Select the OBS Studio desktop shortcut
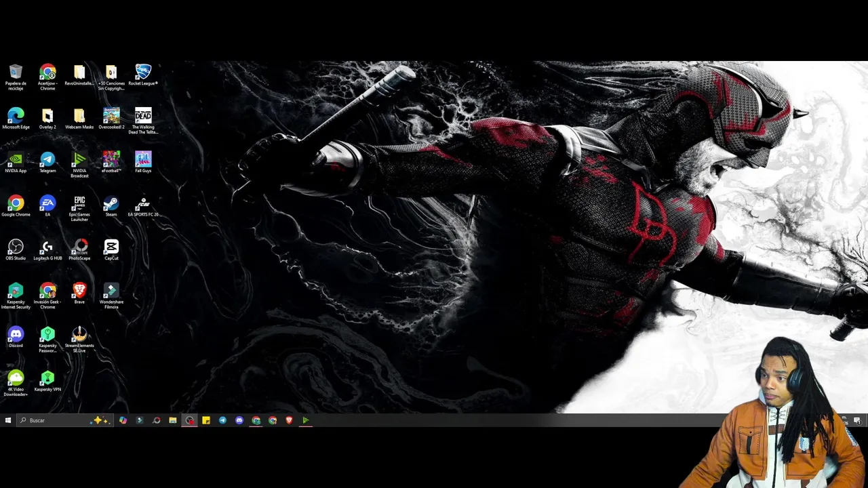 tap(16, 250)
